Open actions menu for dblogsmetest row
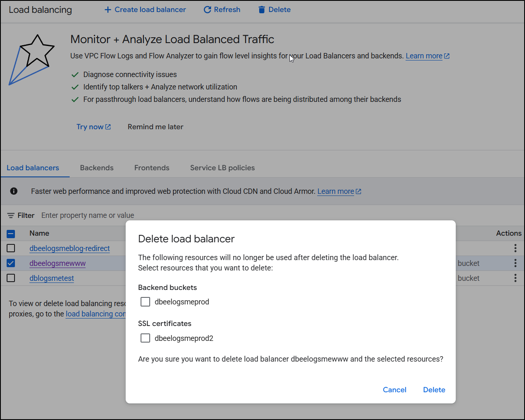525x420 pixels. (x=515, y=278)
